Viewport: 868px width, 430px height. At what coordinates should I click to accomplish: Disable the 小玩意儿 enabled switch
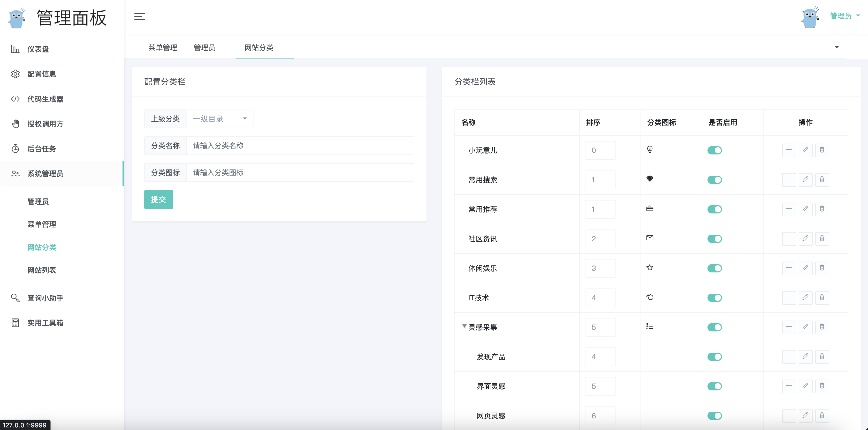coord(714,150)
